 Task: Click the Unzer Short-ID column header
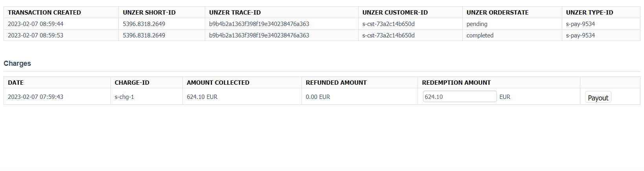pos(149,13)
